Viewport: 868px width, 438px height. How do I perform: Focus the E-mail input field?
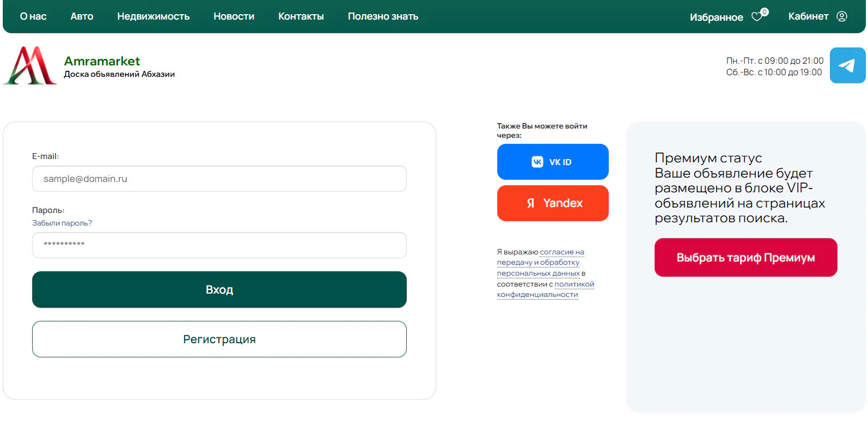click(x=219, y=179)
